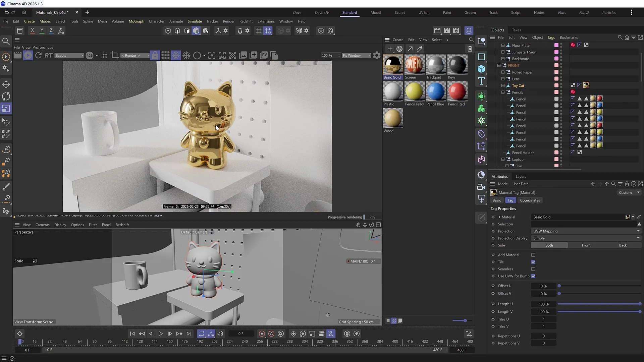Image resolution: width=644 pixels, height=362 pixels.
Task: Click the eyedropper in material manager
Action: point(419,49)
